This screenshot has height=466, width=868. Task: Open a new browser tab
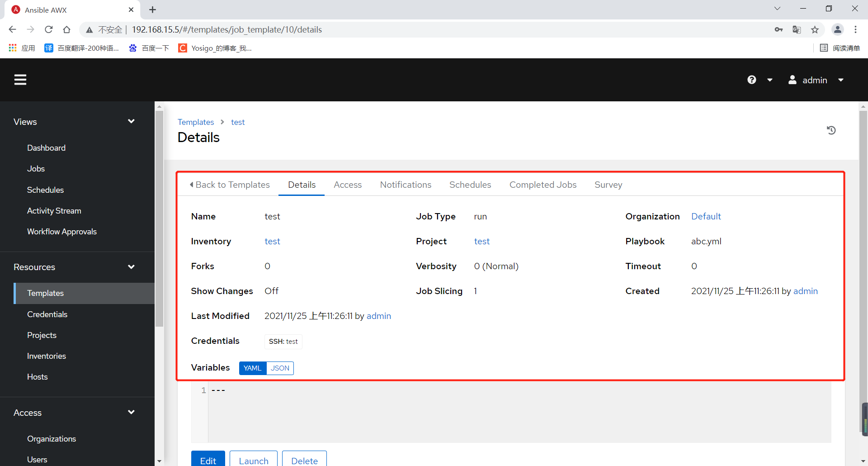pos(152,10)
